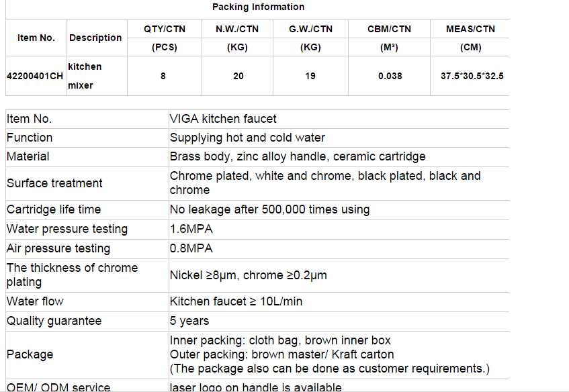Viewport: 569px width, 392px height.
Task: Click the N.W./CTN column header
Action: coord(236,30)
